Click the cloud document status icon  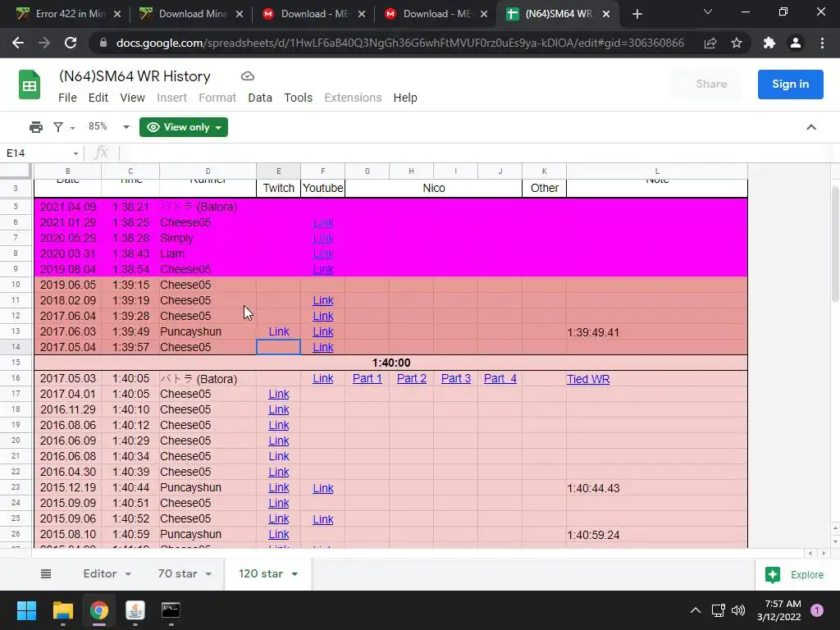tap(248, 76)
